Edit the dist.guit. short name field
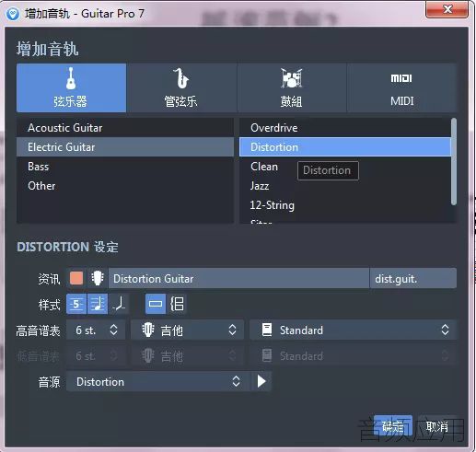Image resolution: width=476 pixels, height=452 pixels. click(x=413, y=278)
